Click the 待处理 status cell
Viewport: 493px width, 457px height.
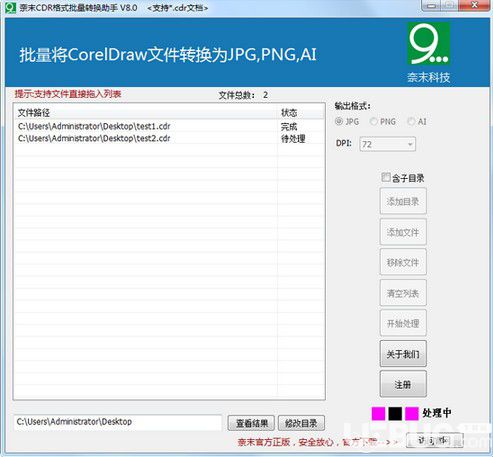pos(293,139)
